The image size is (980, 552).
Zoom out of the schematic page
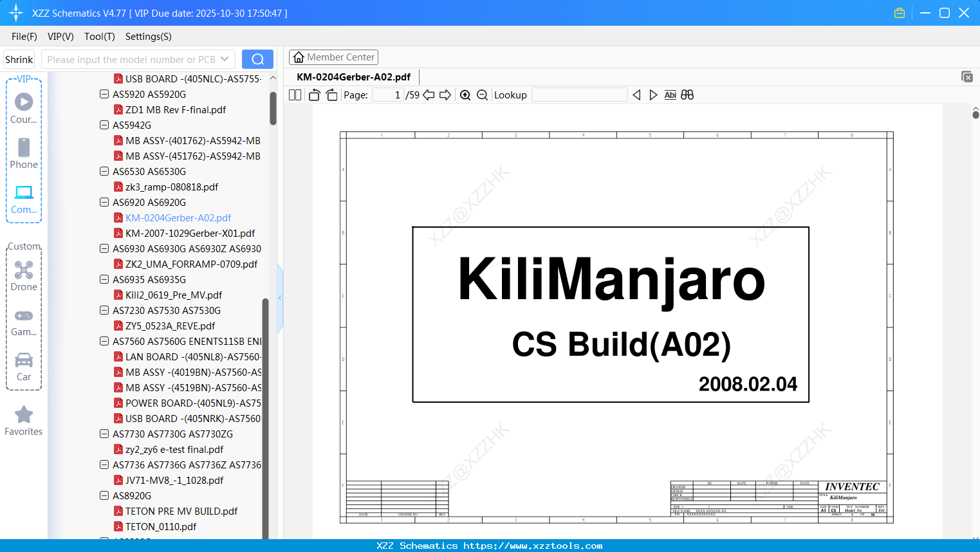tap(482, 95)
